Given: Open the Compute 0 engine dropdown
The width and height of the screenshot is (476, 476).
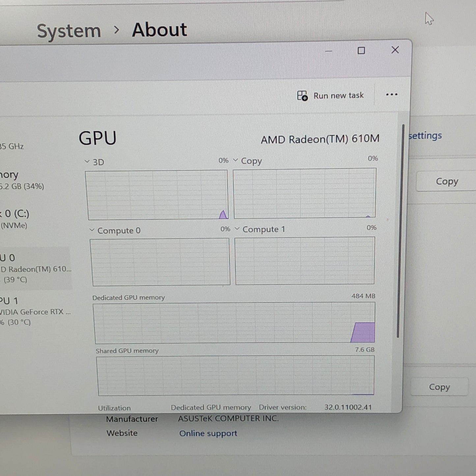Looking at the screenshot, I should [92, 230].
